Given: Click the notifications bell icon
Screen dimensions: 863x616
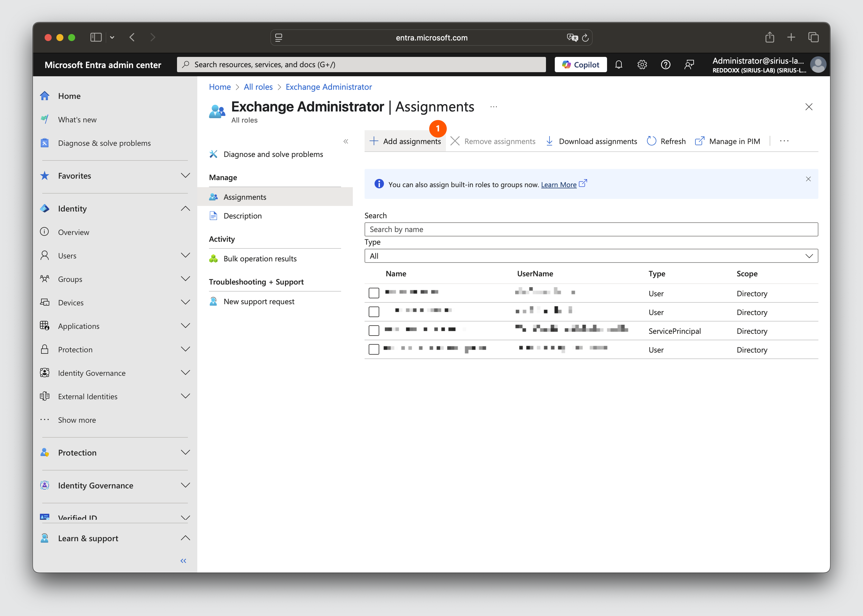Looking at the screenshot, I should 618,65.
